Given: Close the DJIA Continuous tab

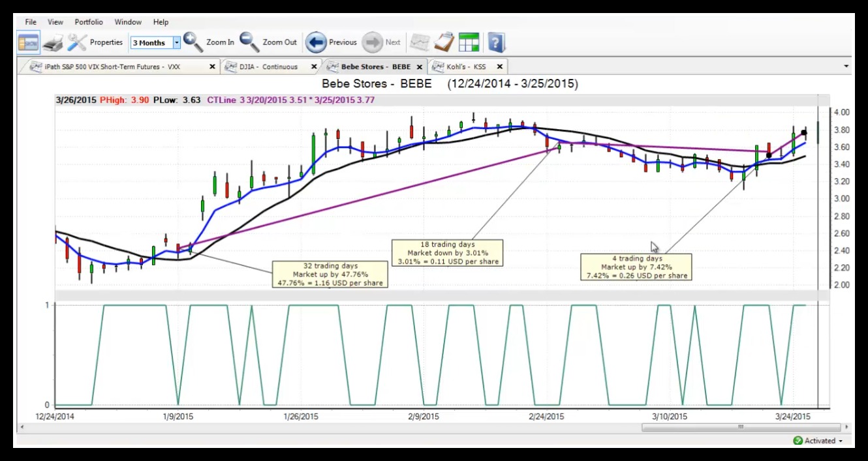Looking at the screenshot, I should click(x=314, y=67).
